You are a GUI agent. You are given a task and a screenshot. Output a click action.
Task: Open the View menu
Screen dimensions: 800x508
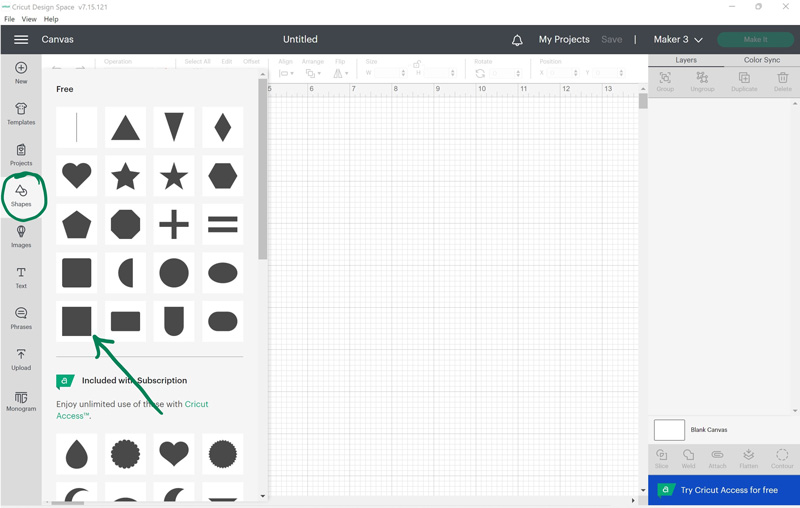[29, 19]
